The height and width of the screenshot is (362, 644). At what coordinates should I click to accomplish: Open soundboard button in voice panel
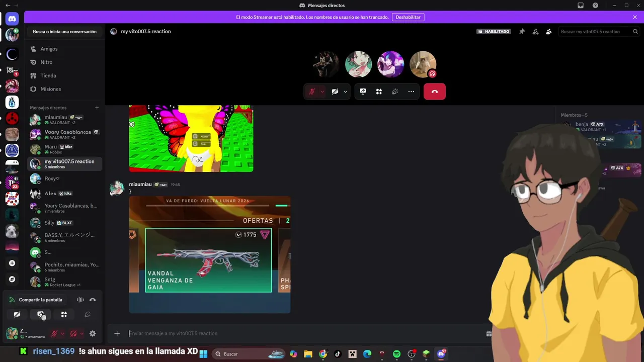point(88,314)
